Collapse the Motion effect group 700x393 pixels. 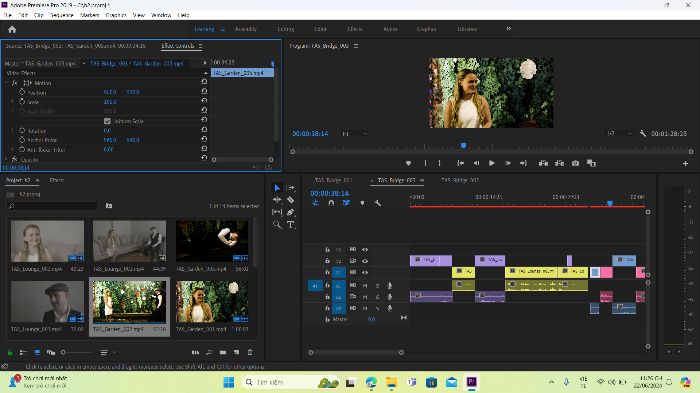pyautogui.click(x=6, y=83)
